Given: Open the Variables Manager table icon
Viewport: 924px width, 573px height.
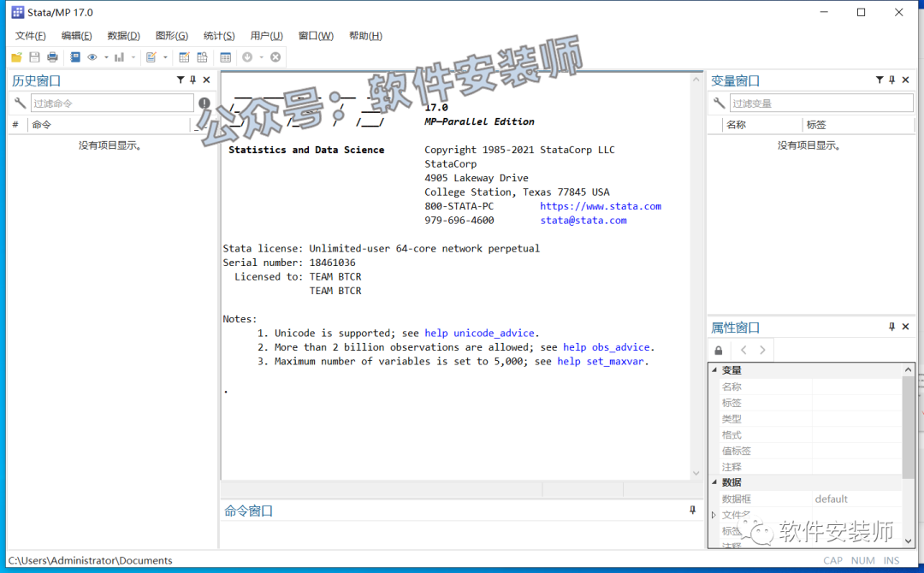Looking at the screenshot, I should pyautogui.click(x=225, y=57).
